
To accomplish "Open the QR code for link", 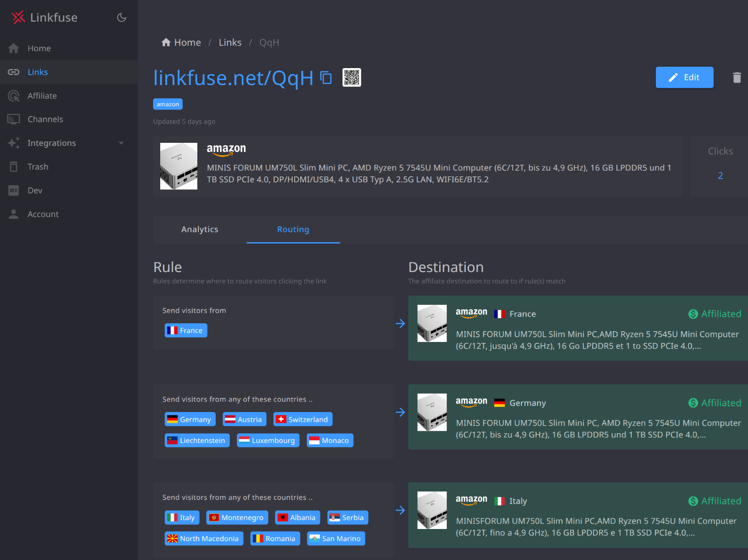I will (x=351, y=78).
